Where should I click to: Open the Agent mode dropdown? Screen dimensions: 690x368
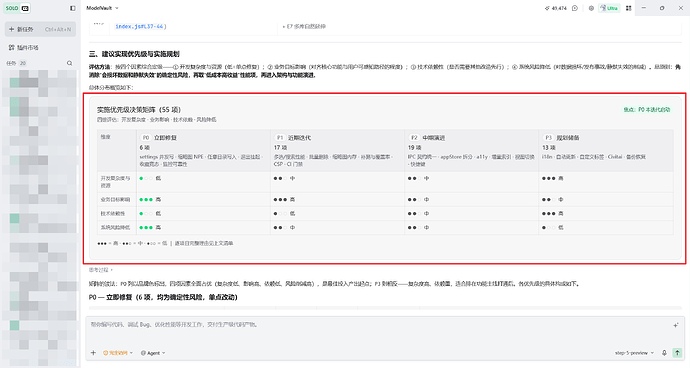(x=153, y=353)
